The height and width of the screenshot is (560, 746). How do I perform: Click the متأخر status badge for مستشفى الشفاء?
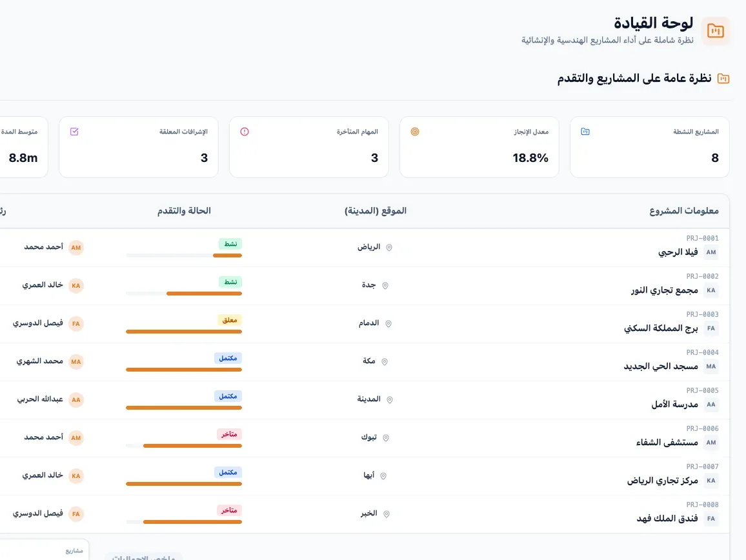pos(229,434)
